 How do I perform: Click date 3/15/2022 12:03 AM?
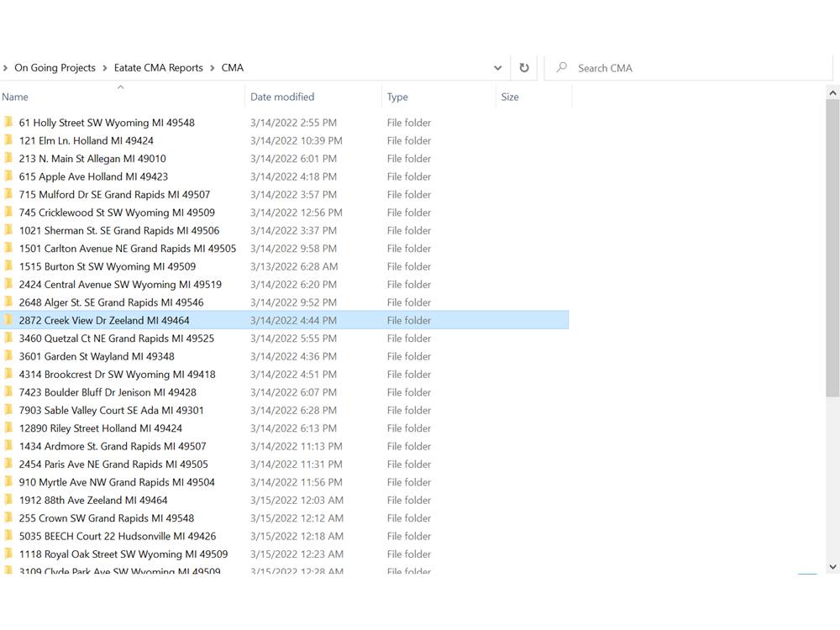click(297, 500)
